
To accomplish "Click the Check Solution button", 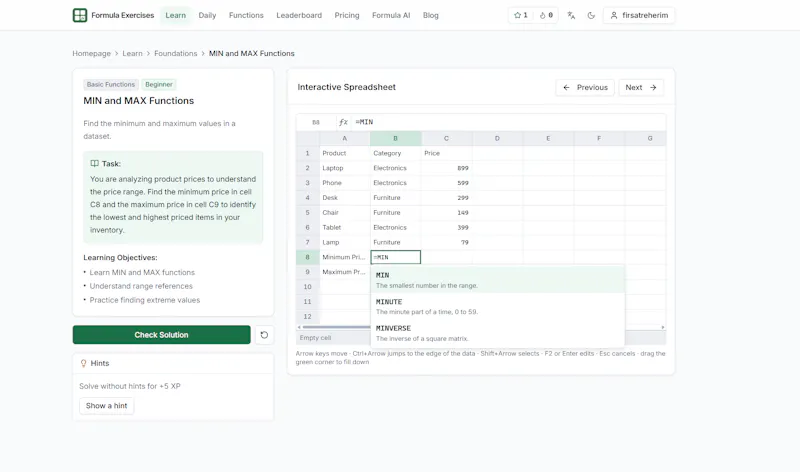I will [161, 335].
